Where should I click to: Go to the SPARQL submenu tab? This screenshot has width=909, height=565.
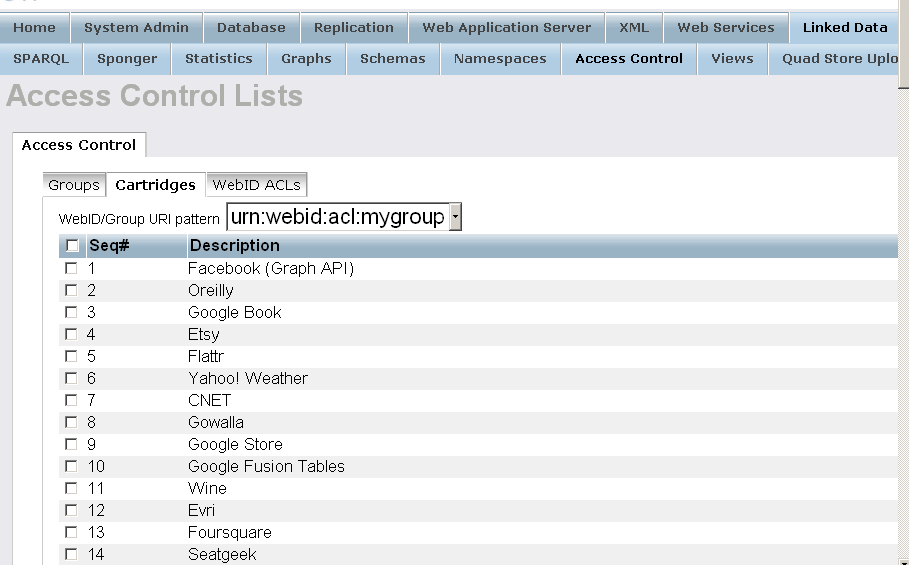41,59
